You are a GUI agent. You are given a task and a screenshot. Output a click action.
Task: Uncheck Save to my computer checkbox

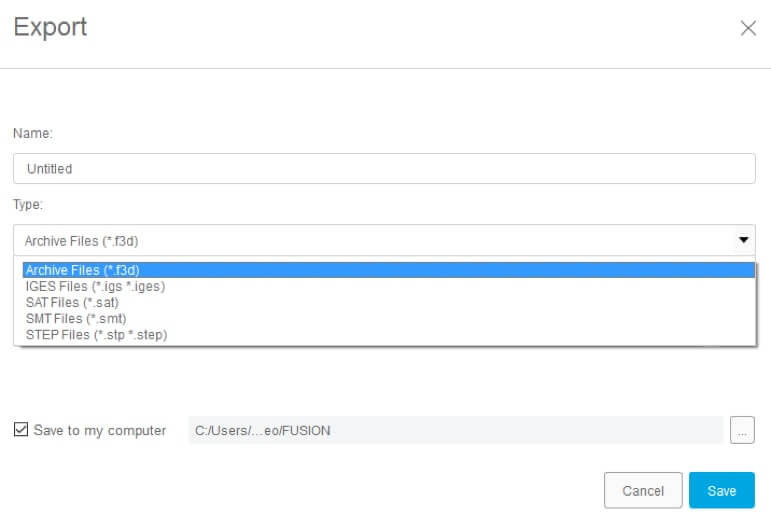pyautogui.click(x=21, y=430)
